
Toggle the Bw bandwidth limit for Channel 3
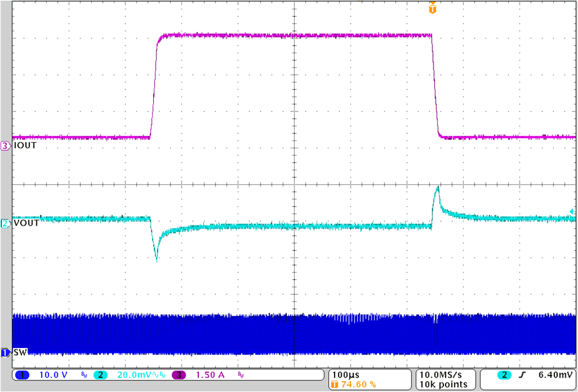pos(239,376)
